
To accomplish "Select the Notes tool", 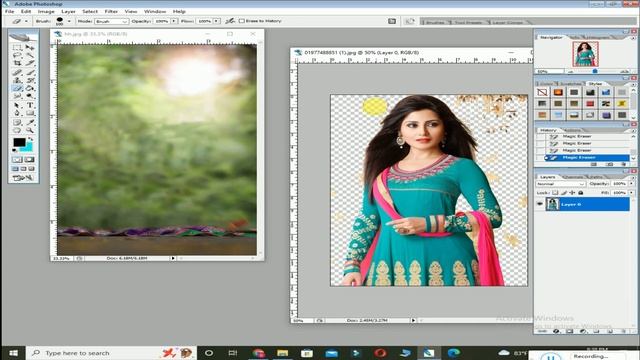I will 17,122.
